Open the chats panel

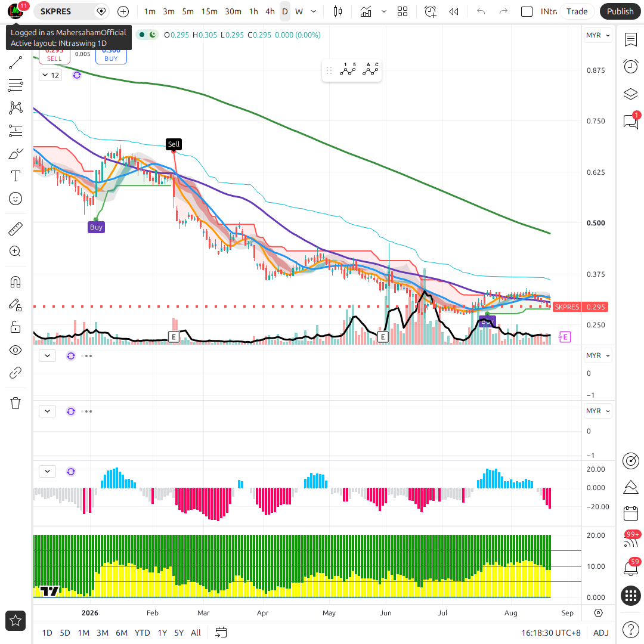[630, 122]
